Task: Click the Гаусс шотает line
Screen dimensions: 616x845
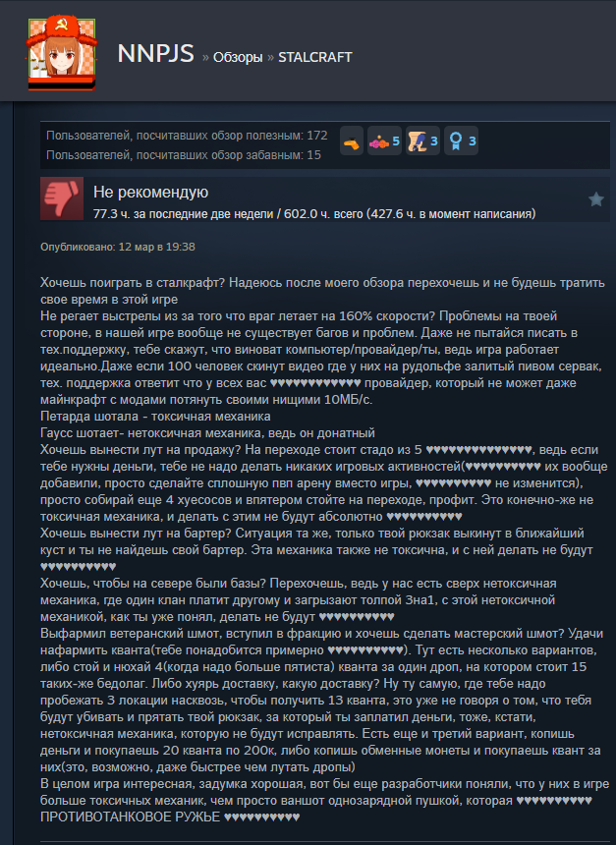Action: point(207,432)
